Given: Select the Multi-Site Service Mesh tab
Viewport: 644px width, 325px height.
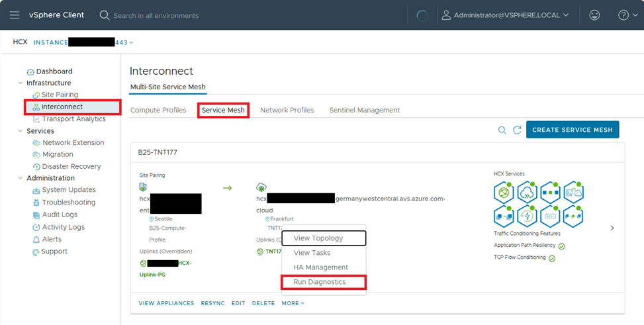Looking at the screenshot, I should 167,87.
